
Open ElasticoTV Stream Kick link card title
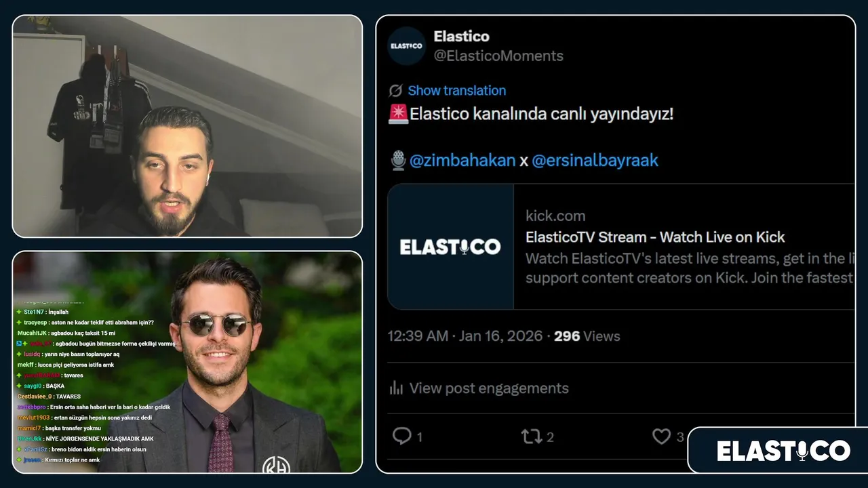(x=655, y=237)
